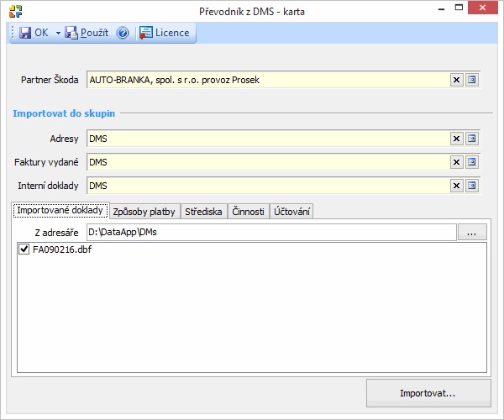
Task: Switch to the Způsoby platby tab
Action: pos(144,212)
